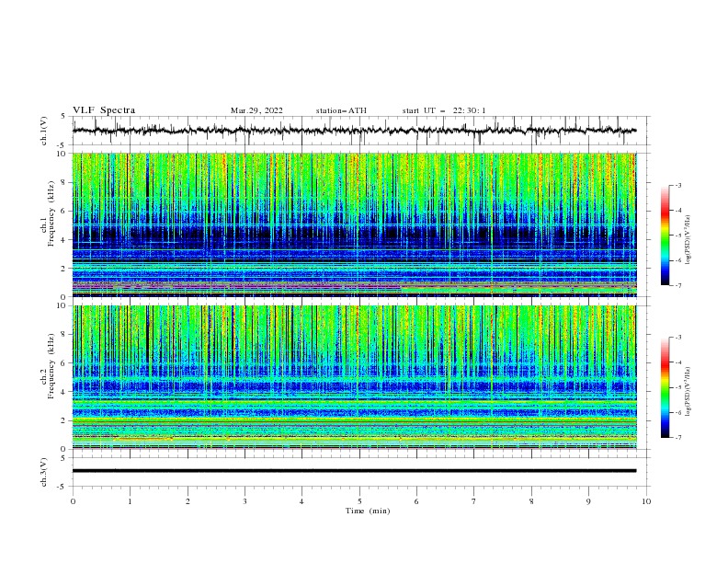This screenshot has height=563, width=728.
Task: Click the ch.3 flat waveform trace
Action: tap(354, 471)
